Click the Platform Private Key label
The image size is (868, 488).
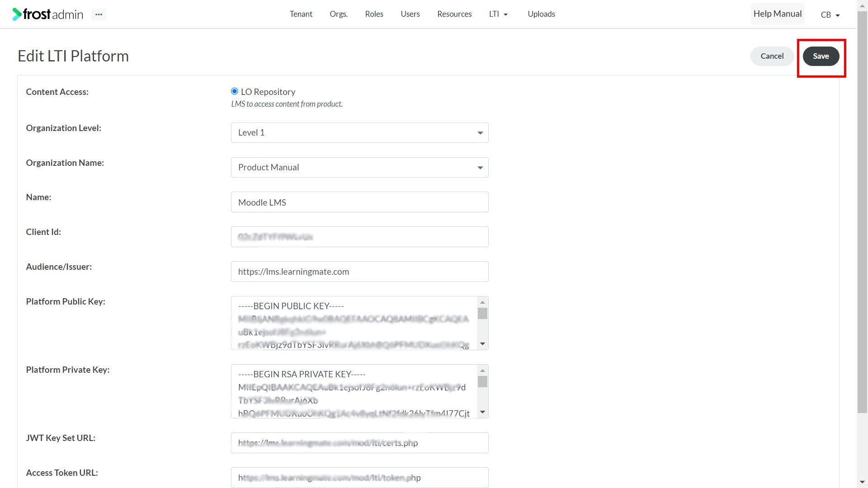click(68, 370)
